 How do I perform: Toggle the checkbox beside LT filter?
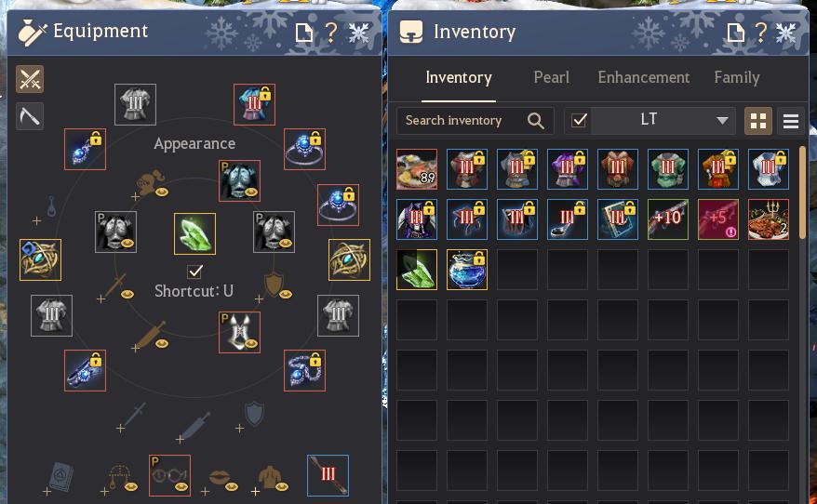coord(579,121)
